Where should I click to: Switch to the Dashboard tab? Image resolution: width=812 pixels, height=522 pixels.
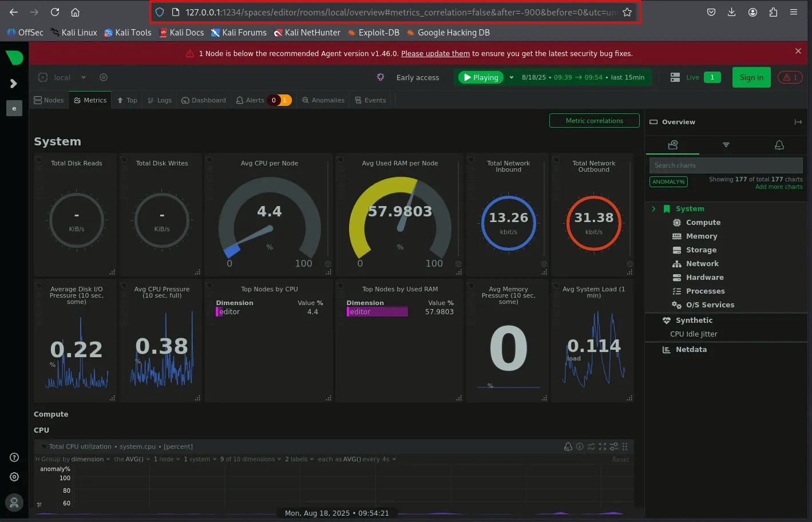[x=204, y=100]
